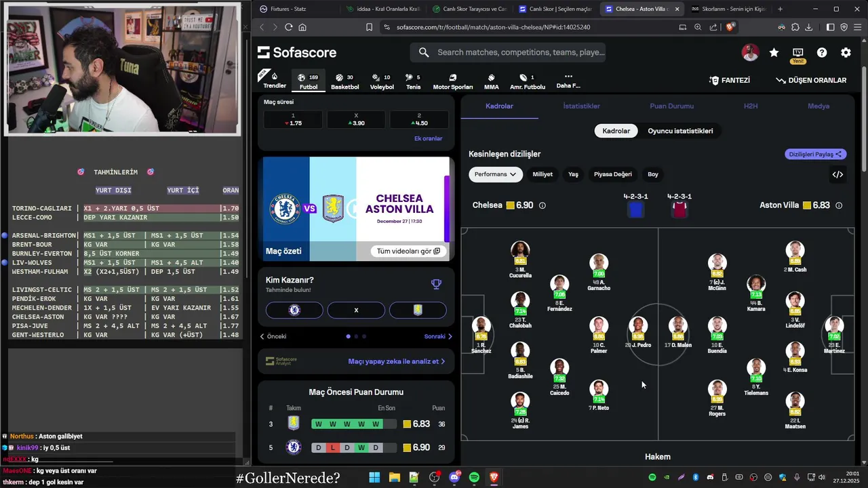Bookmark this page in address bar

click(369, 27)
